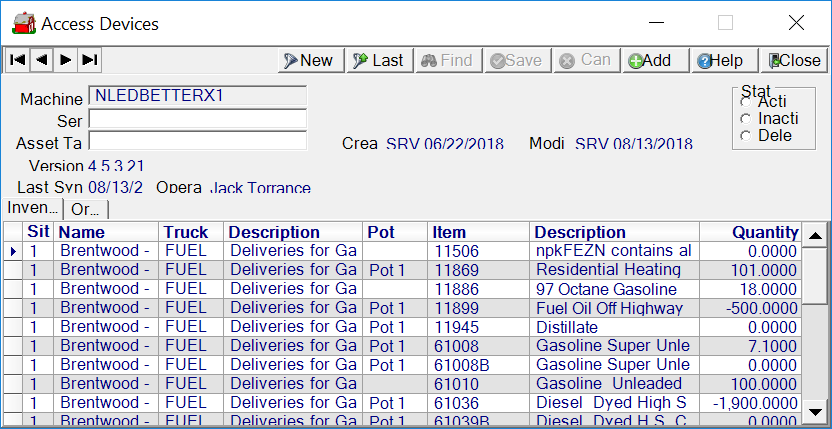Open the Or... tab

point(85,209)
